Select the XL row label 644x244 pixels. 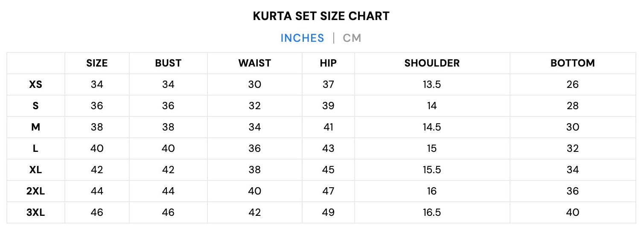(x=35, y=170)
